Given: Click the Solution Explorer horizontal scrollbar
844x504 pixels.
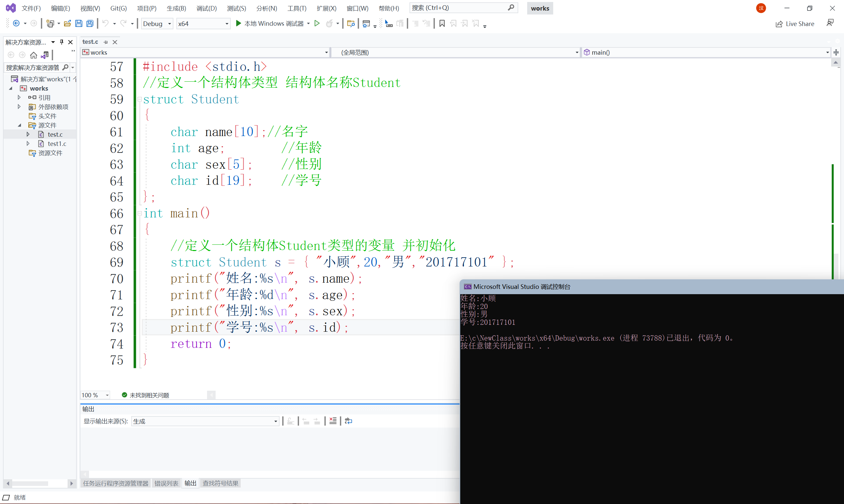Looking at the screenshot, I should [31, 483].
